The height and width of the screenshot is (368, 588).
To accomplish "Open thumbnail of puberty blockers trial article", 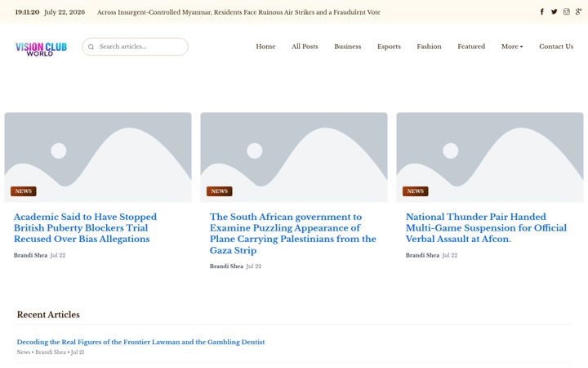I will tap(98, 157).
